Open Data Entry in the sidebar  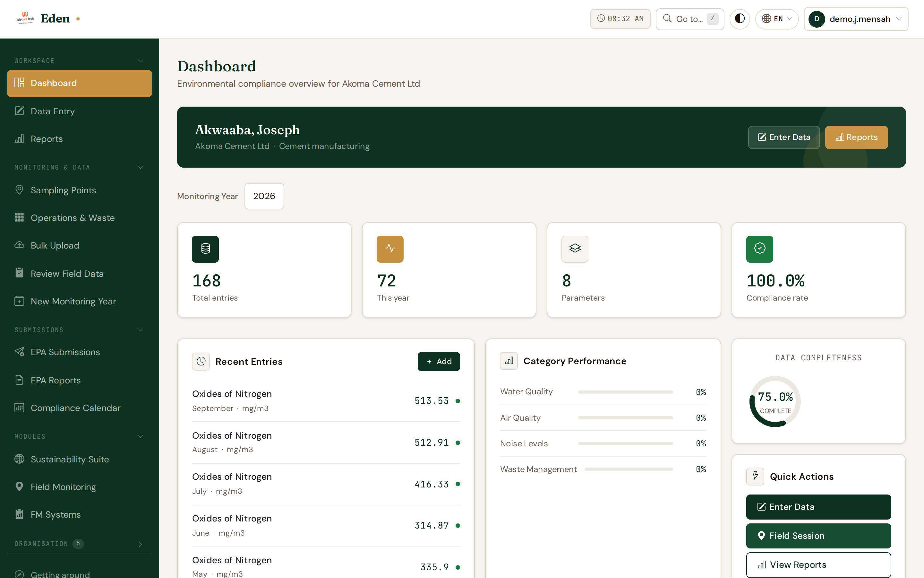[80, 111]
